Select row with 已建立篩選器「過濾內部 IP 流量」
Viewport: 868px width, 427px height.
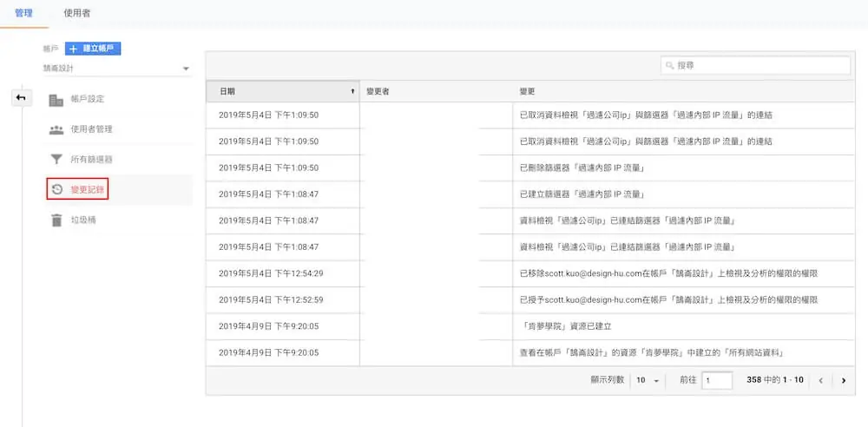[529, 194]
